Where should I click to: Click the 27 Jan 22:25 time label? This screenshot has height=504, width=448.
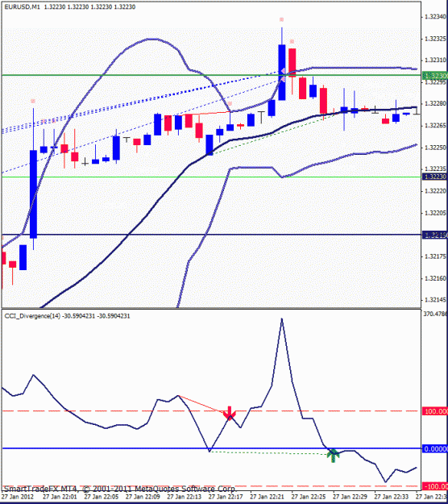tap(309, 497)
